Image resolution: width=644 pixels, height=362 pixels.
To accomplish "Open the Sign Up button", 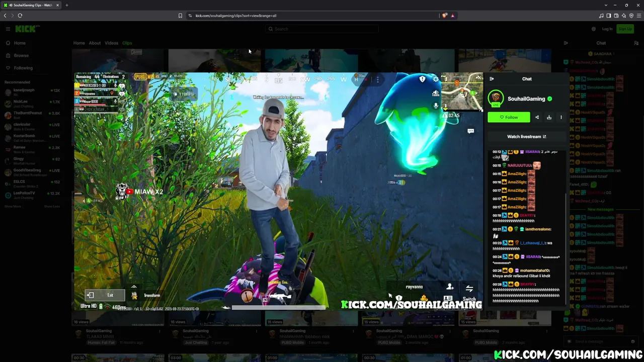I will coord(625,29).
